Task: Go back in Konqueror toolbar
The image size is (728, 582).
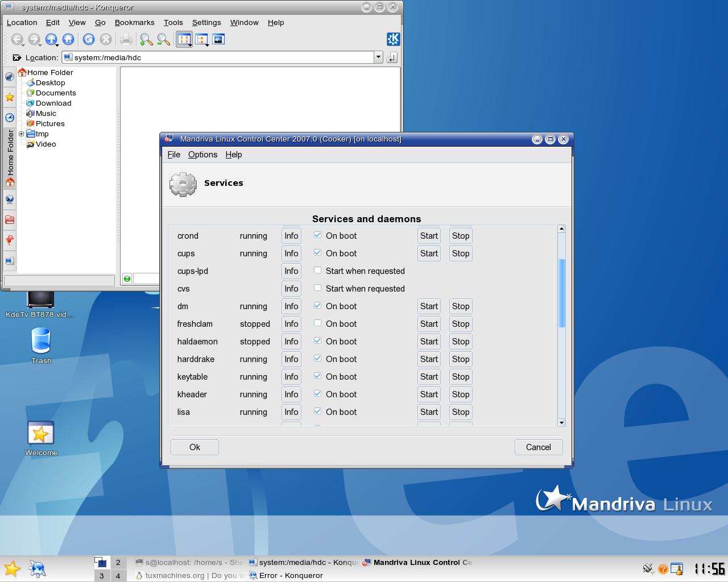Action: point(17,39)
